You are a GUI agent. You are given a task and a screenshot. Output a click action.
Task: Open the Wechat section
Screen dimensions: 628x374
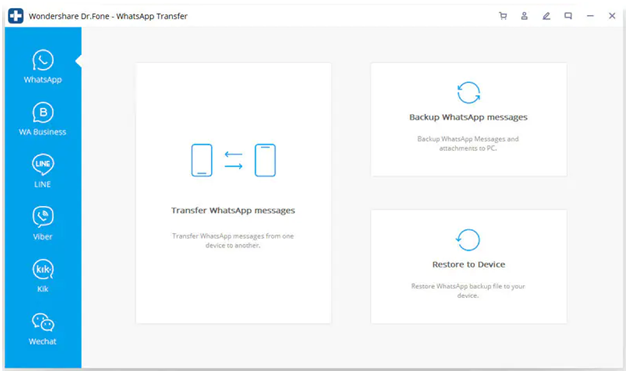point(43,329)
